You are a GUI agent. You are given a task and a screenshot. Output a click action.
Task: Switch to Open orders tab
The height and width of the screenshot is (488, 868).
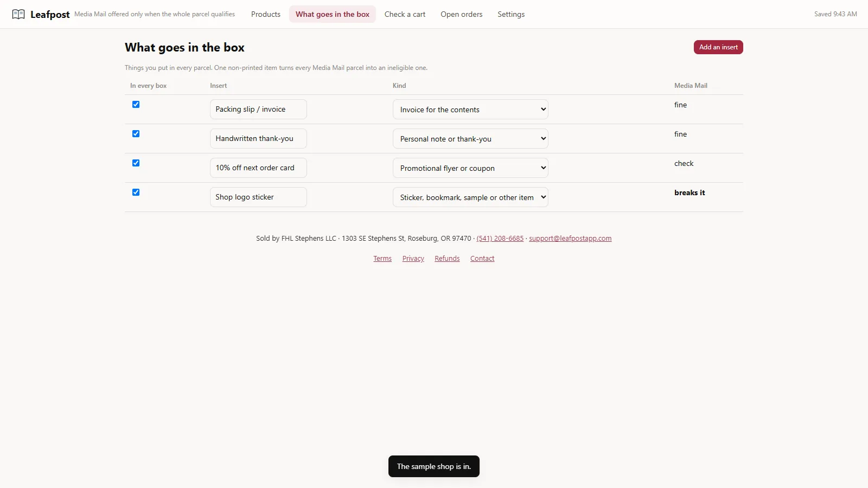pyautogui.click(x=461, y=14)
